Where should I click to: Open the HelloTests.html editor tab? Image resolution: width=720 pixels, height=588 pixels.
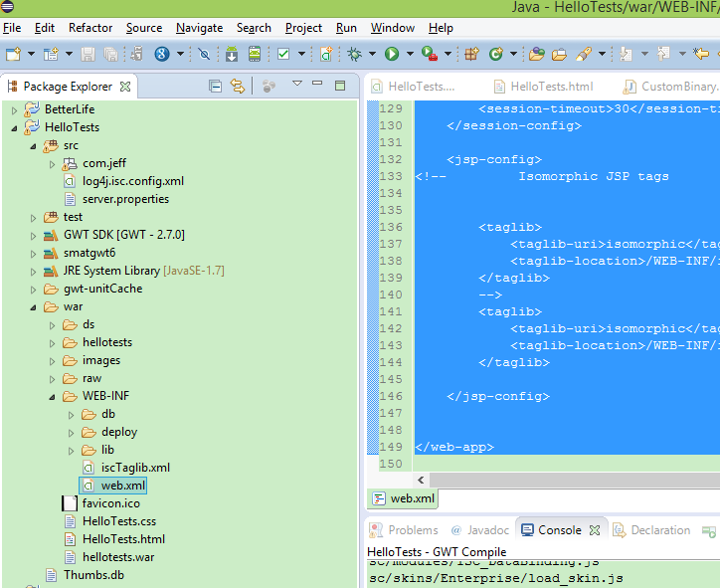pos(551,87)
